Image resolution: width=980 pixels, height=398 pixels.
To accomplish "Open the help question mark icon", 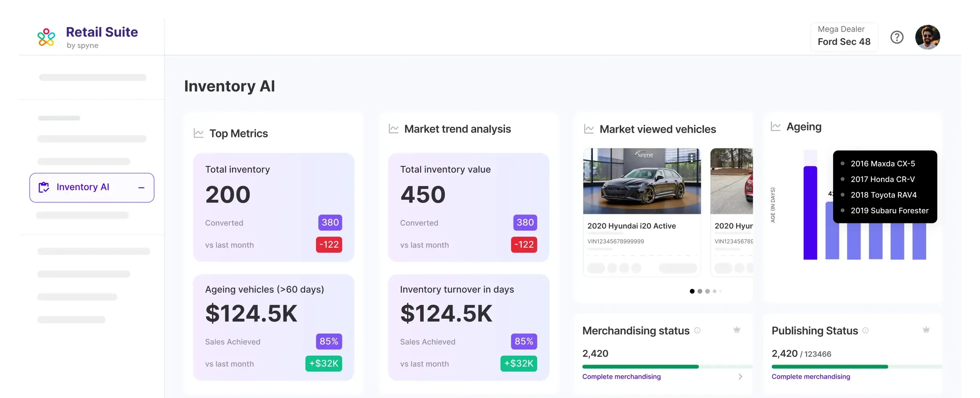I will pos(897,37).
